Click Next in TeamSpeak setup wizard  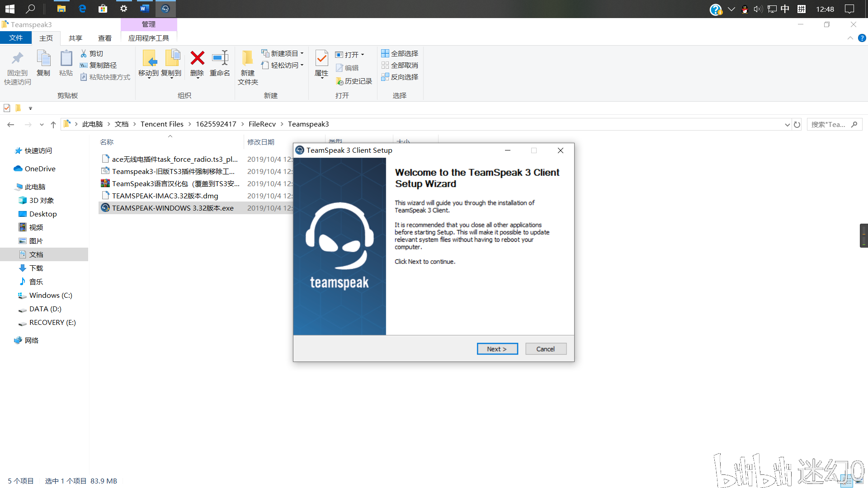click(x=497, y=349)
